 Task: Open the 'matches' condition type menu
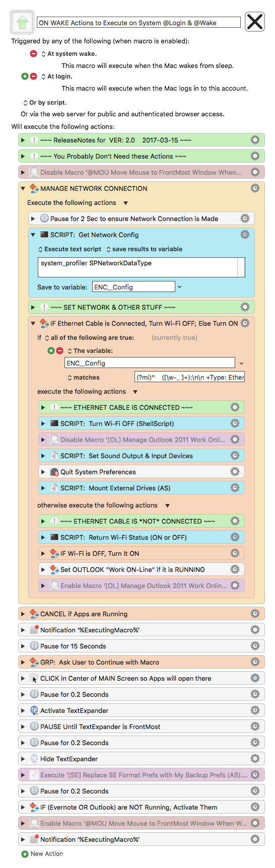click(x=83, y=378)
